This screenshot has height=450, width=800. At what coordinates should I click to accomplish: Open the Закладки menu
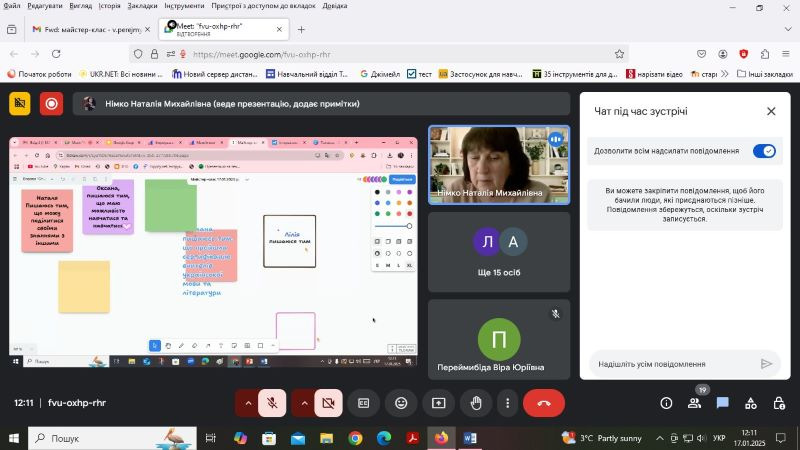point(142,6)
